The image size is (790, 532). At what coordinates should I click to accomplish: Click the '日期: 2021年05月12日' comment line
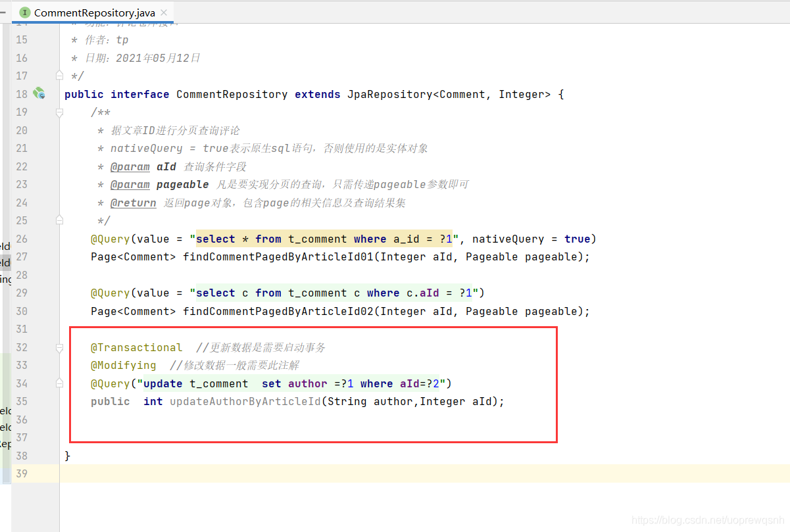(136, 58)
